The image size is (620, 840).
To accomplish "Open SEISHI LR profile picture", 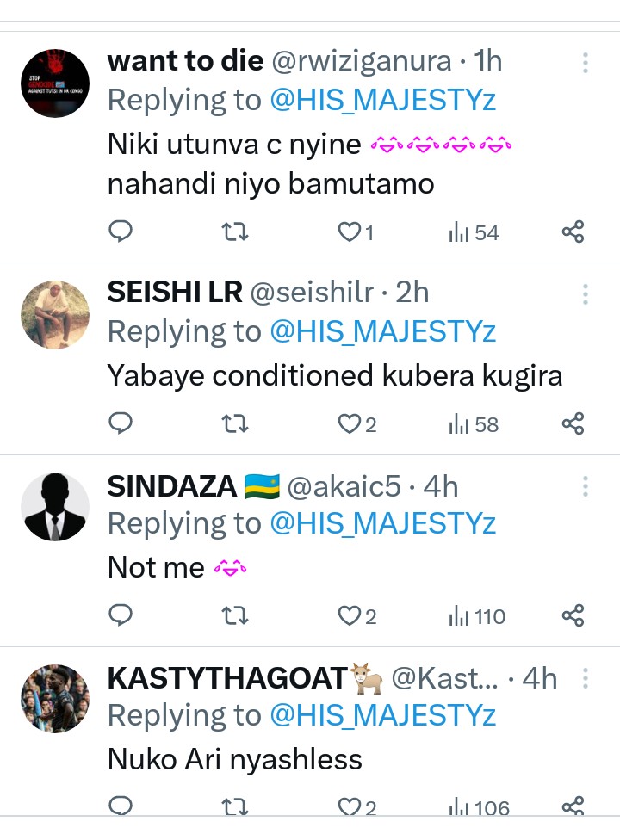I will (x=55, y=314).
